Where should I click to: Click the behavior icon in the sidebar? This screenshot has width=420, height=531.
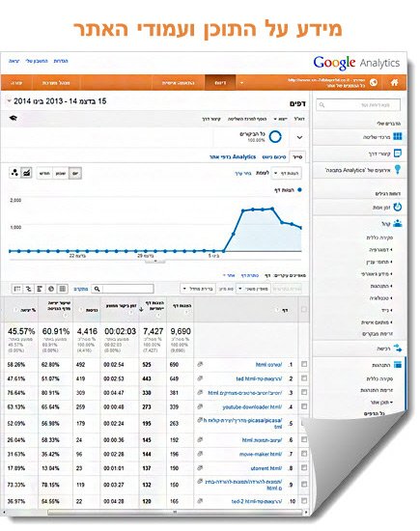398,365
